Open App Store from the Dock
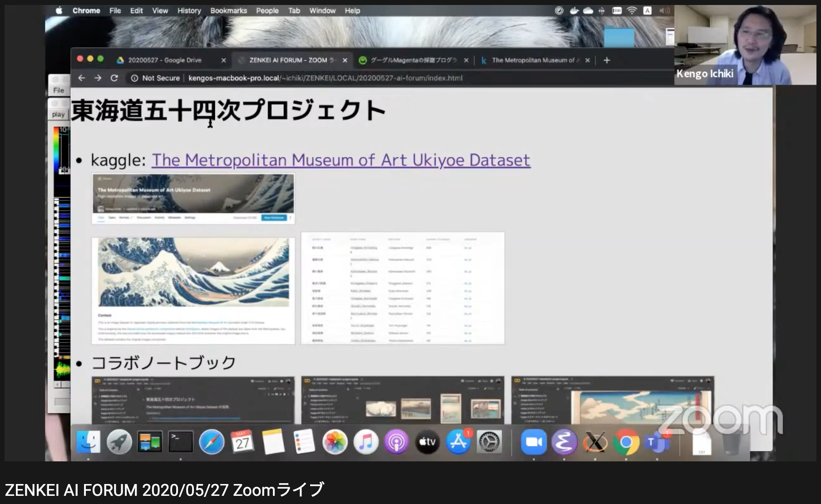The height and width of the screenshot is (504, 821). 458,442
